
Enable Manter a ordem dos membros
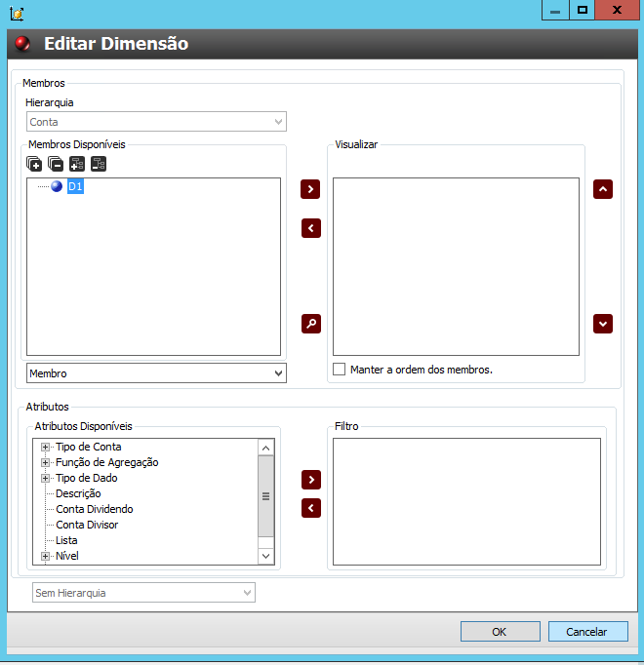339,369
